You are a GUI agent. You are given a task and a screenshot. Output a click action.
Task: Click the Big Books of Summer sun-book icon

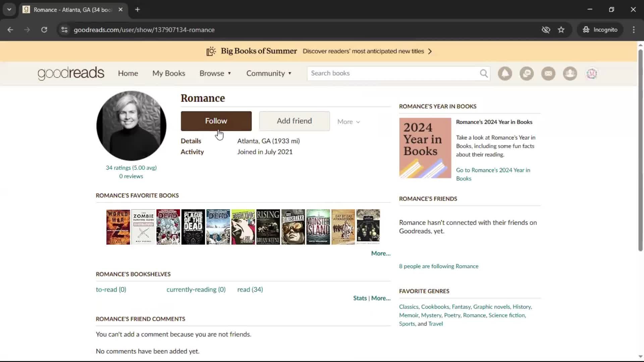pyautogui.click(x=211, y=51)
